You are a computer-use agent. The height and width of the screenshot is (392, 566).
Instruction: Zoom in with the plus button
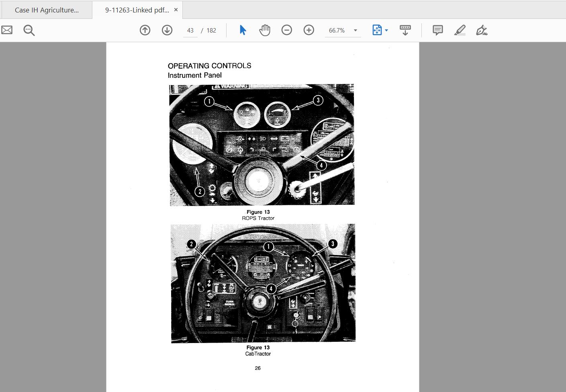click(x=309, y=30)
